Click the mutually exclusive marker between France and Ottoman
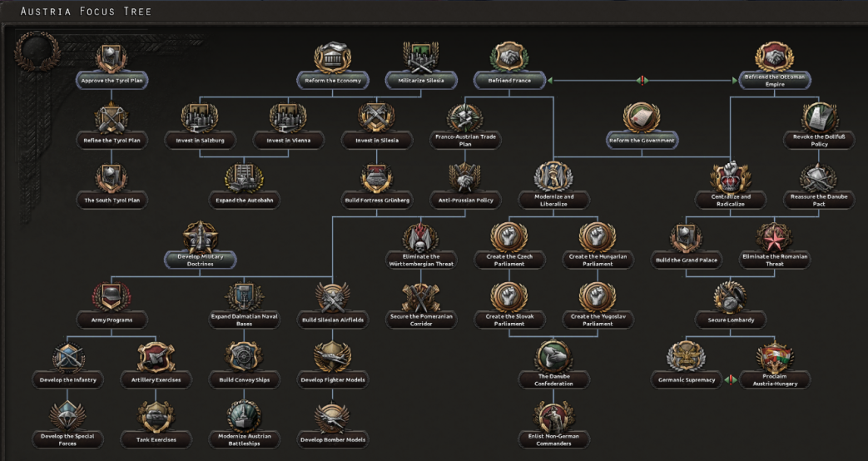Viewport: 868px width, 461px height. point(642,81)
